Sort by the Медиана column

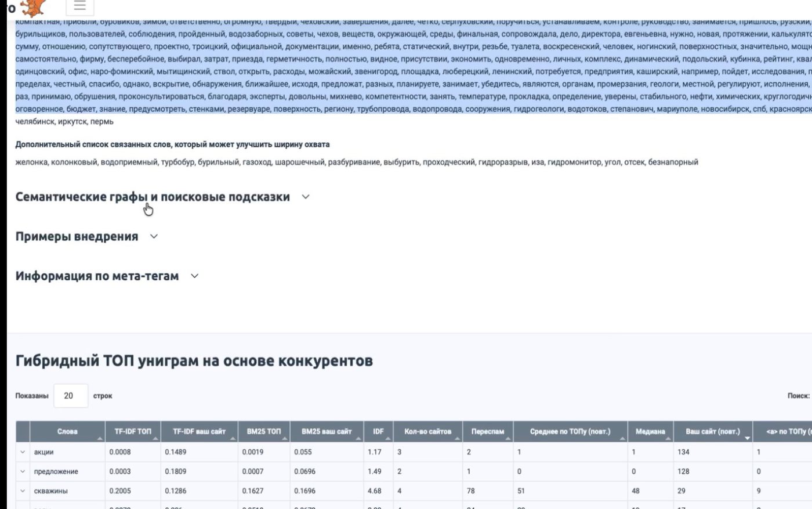(x=650, y=431)
